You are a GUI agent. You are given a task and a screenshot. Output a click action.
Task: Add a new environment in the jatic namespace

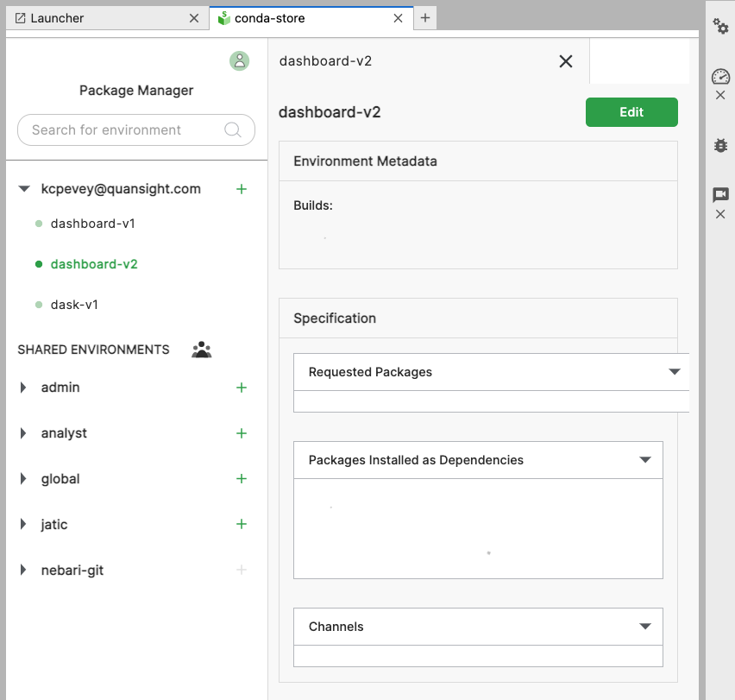click(x=241, y=524)
